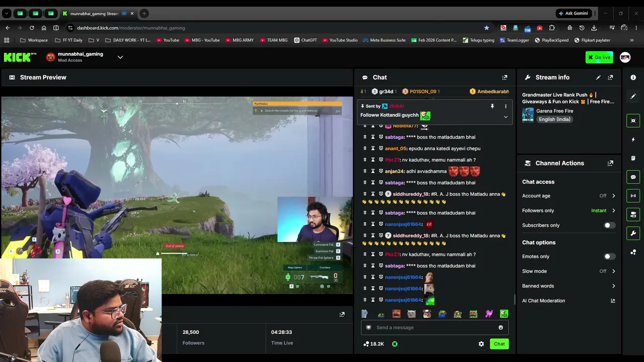Click the lightning bolt sidebar icon
The height and width of the screenshot is (362, 644).
click(633, 139)
